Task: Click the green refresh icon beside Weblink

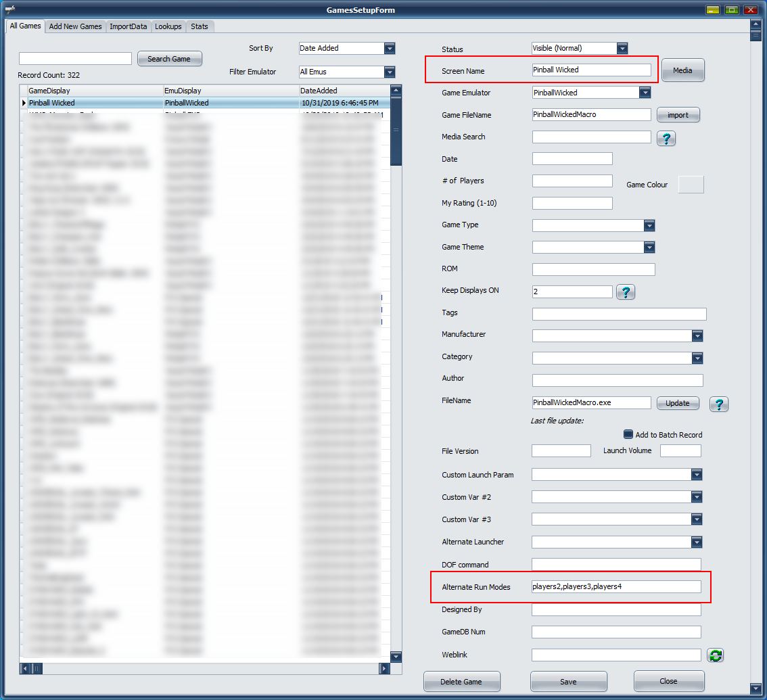Action: tap(716, 655)
